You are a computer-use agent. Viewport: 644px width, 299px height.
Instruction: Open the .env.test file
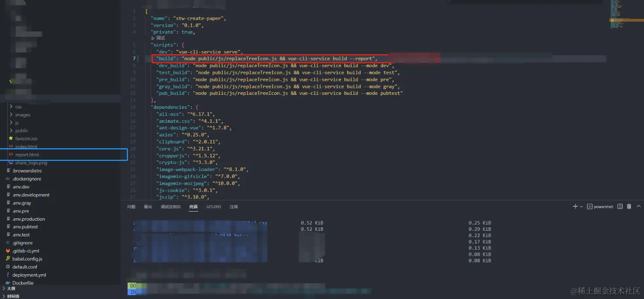point(21,235)
